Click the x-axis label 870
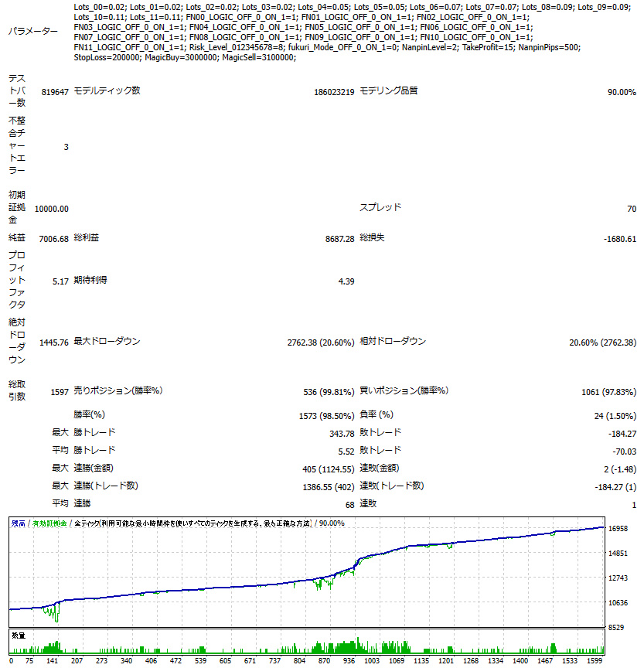Image resolution: width=644 pixels, height=668 pixels. click(x=324, y=661)
